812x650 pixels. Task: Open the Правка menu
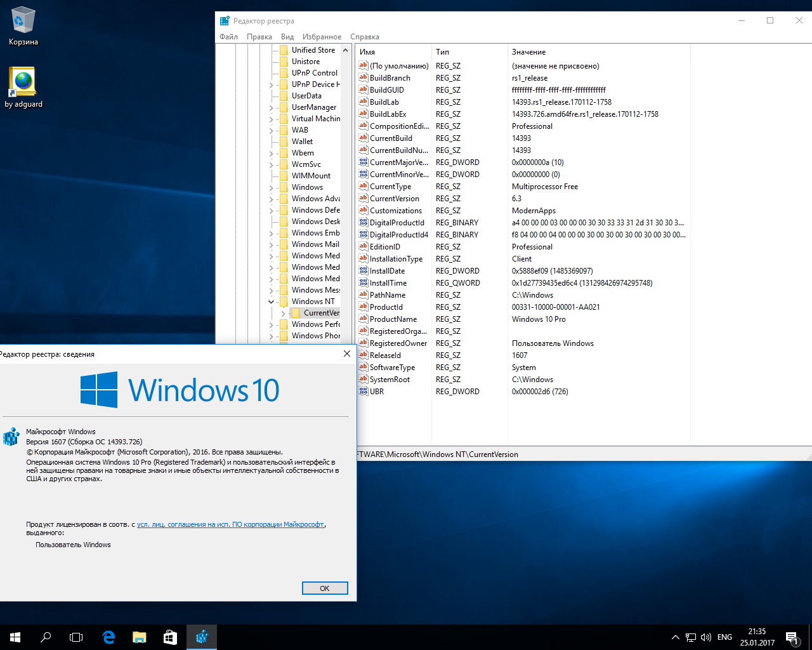pyautogui.click(x=259, y=37)
